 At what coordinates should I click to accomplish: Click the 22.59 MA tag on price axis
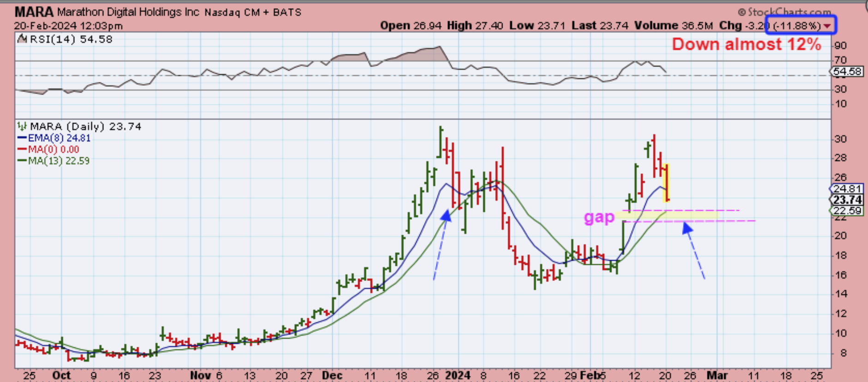[x=847, y=211]
